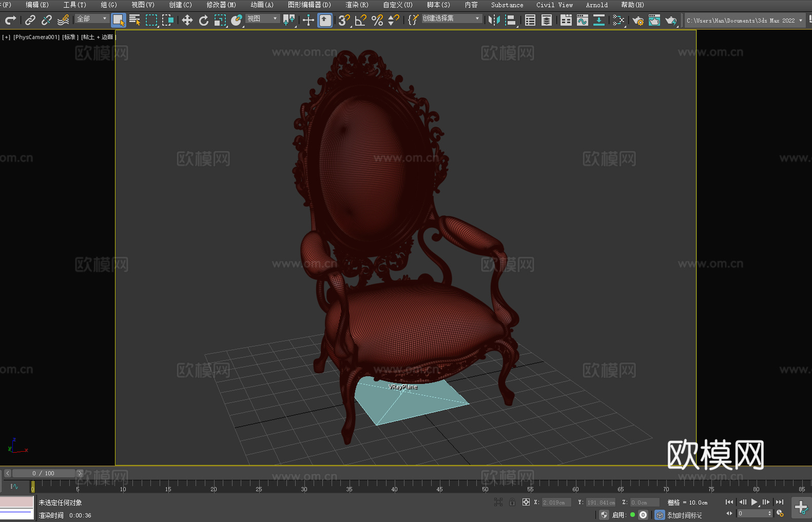Open the 帮助(H) menu
812x522 pixels.
pos(632,5)
